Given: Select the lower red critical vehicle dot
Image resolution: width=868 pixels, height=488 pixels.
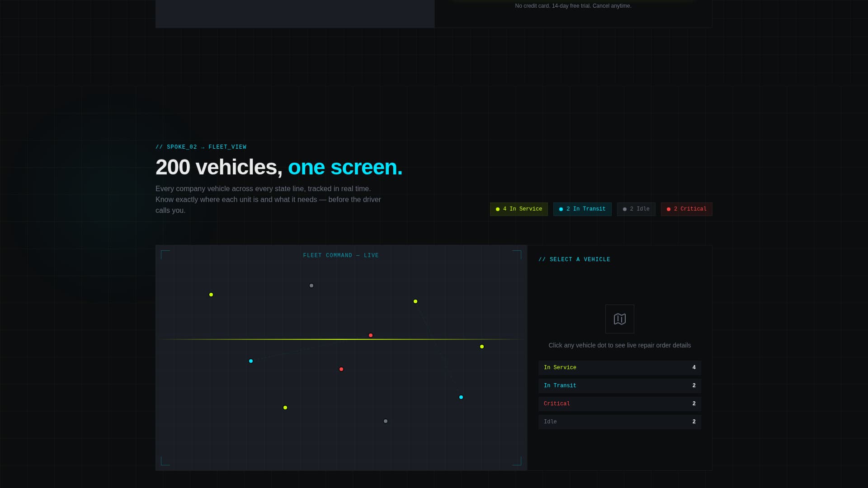Looking at the screenshot, I should tap(341, 369).
